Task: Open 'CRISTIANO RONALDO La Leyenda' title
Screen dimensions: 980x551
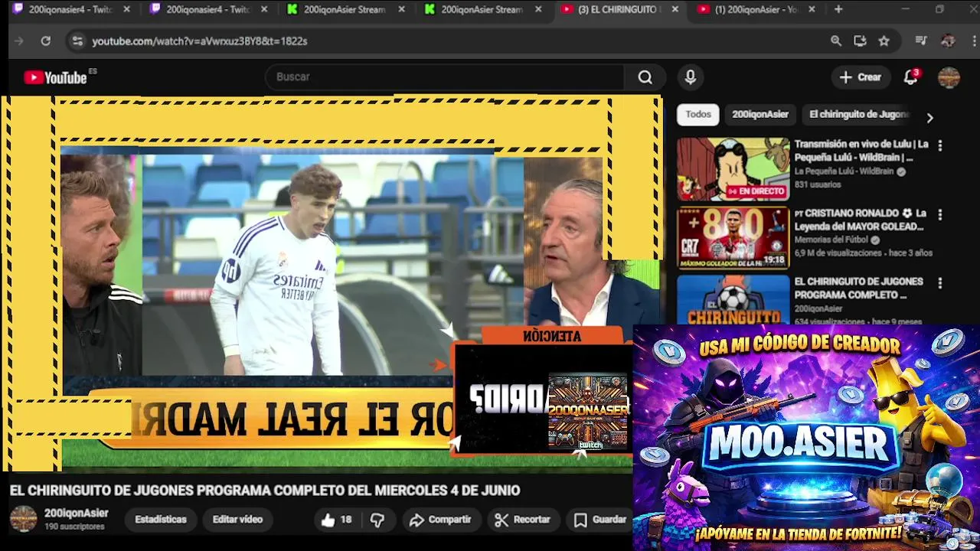Action: pyautogui.click(x=861, y=220)
